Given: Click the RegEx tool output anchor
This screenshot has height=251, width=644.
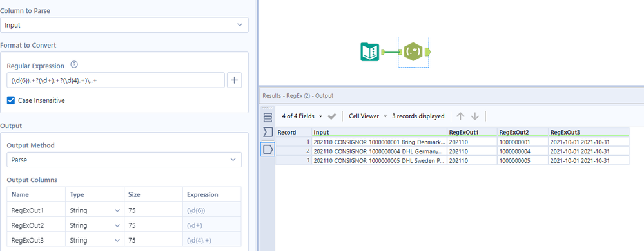Looking at the screenshot, I should (427, 52).
